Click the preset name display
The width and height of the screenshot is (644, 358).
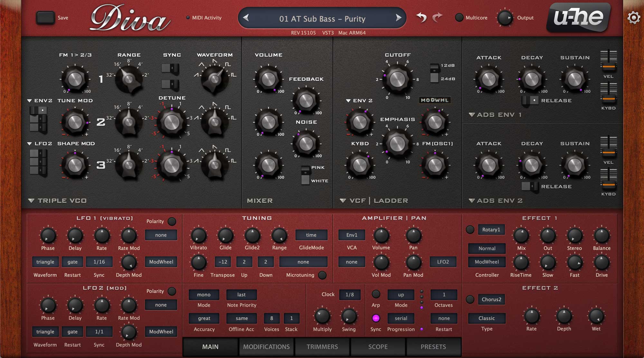point(322,19)
